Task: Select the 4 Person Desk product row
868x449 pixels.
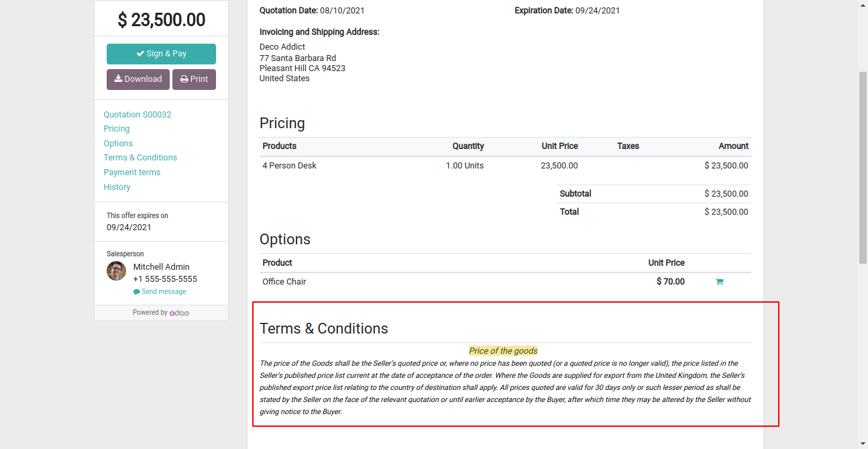Action: [x=505, y=166]
